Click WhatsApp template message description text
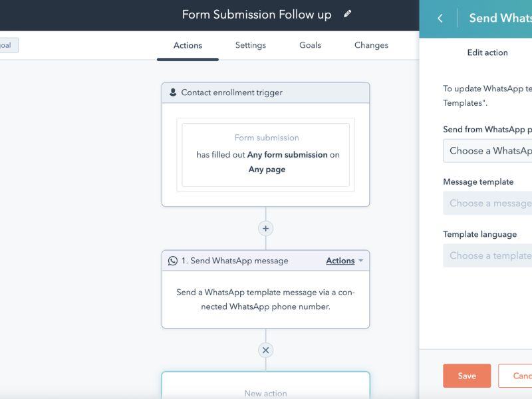The width and height of the screenshot is (532, 399). [x=265, y=299]
